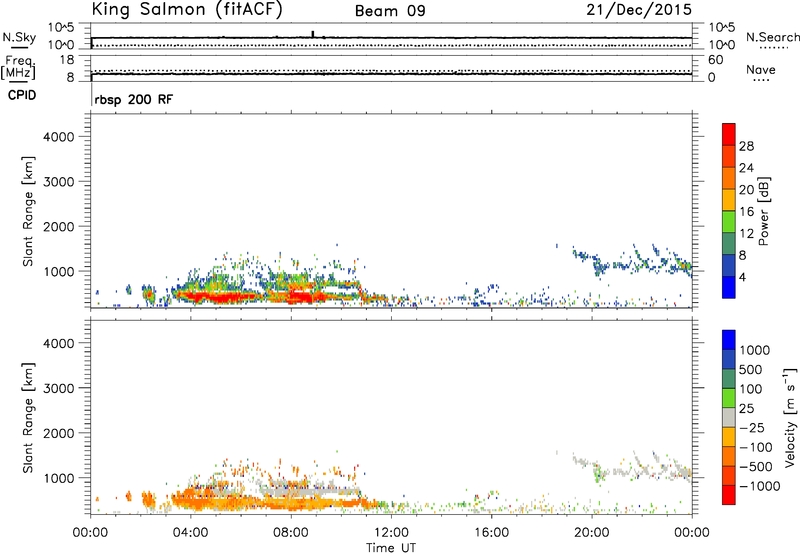Screen dimensions: 800x554
Task: Click the noise spike in the N.Sky trace
Action: [x=313, y=34]
